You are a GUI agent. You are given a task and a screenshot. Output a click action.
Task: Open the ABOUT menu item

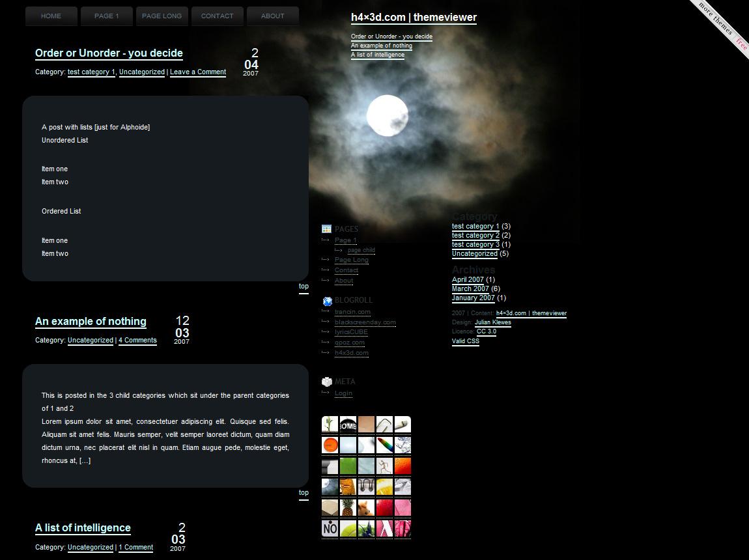pos(272,16)
